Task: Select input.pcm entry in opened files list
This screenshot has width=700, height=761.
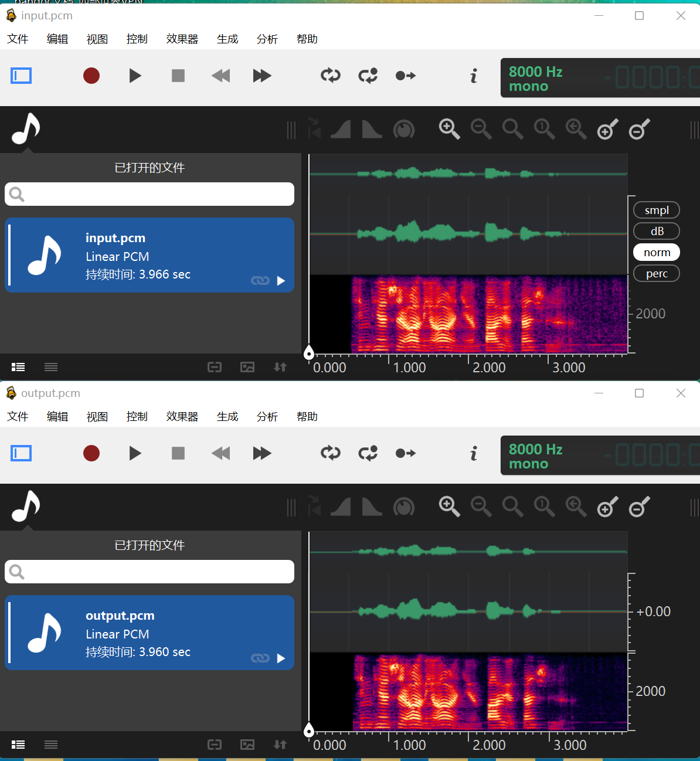Action: (x=149, y=255)
